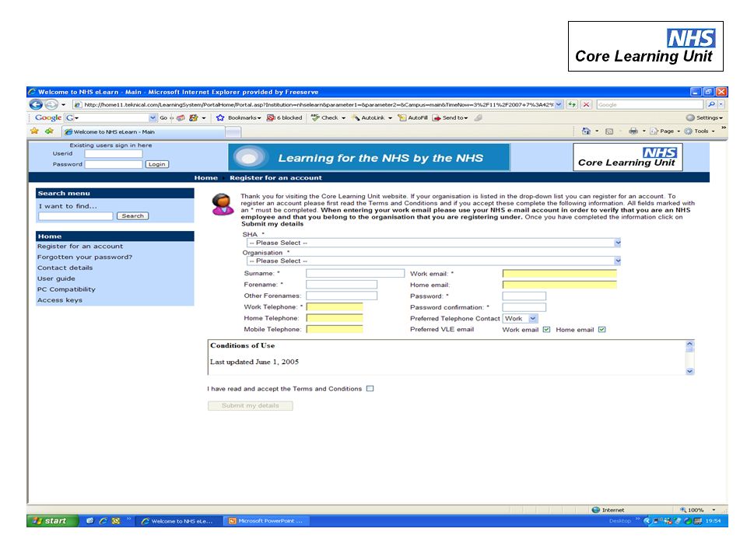Screen dimensions: 747x560
Task: Open Forgotten your password? link
Action: pyautogui.click(x=85, y=257)
